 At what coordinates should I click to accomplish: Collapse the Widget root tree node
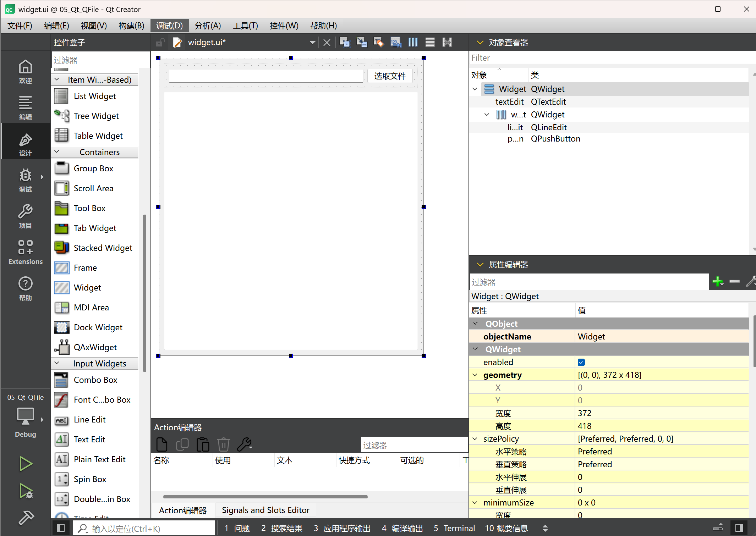(475, 89)
